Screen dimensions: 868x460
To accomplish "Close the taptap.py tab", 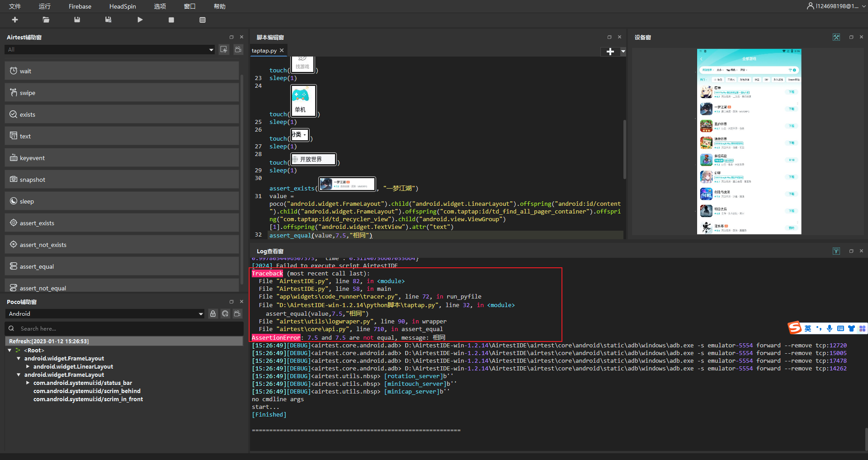I will (282, 51).
